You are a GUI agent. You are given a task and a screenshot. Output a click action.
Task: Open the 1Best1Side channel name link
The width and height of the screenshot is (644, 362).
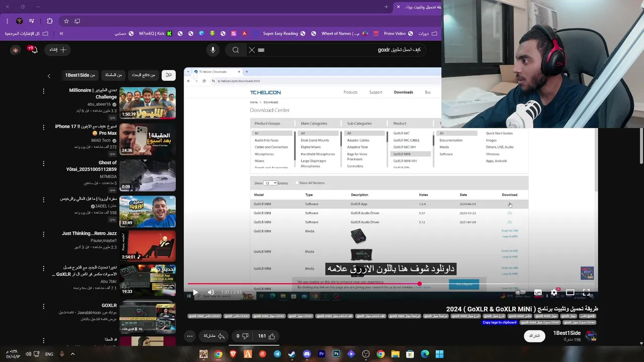567,333
